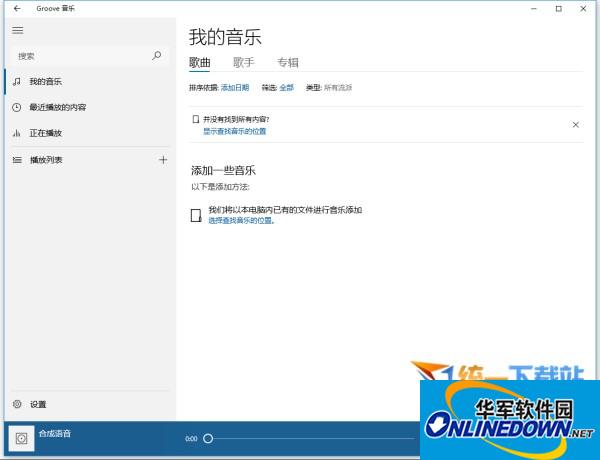The image size is (600, 460).
Task: Click the music note icon beside 我的音乐
Action: pos(17,82)
